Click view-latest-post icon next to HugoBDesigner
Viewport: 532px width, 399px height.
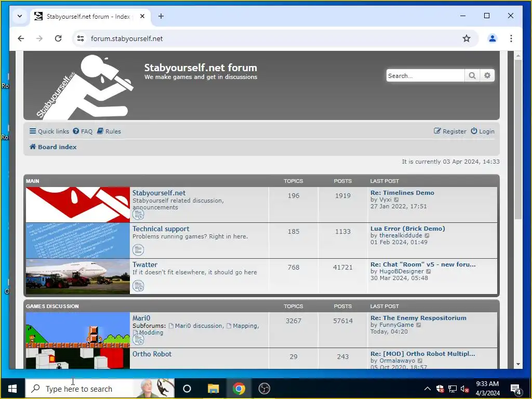pyautogui.click(x=429, y=271)
